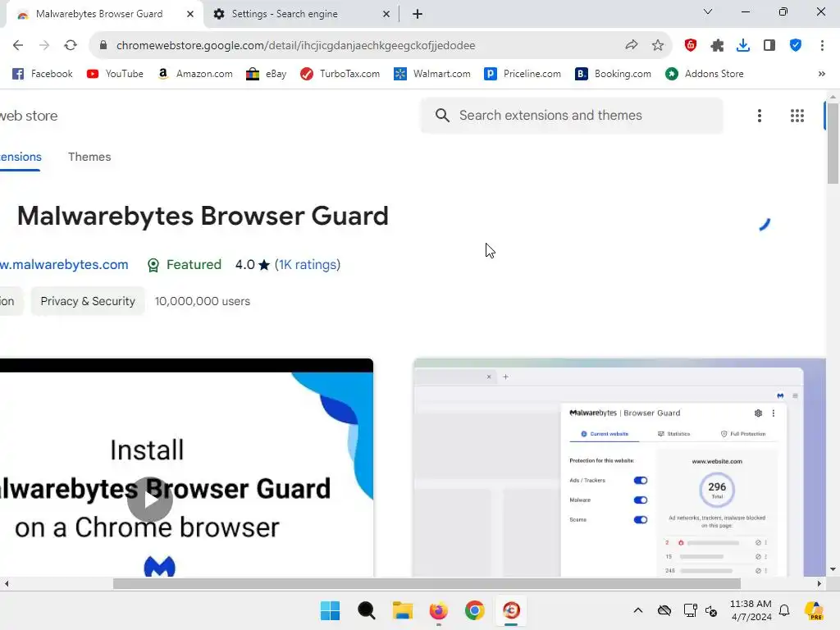Click the Featured badge
Screen dimensions: 840x630
pyautogui.click(x=185, y=265)
